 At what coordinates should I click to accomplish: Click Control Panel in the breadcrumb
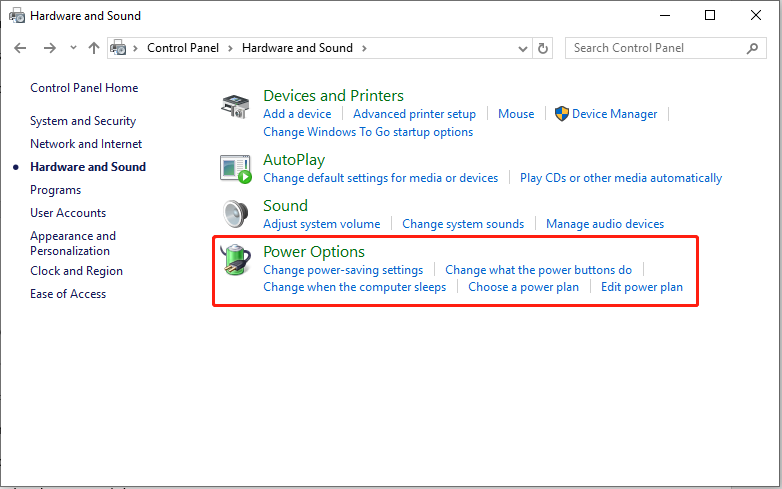pos(183,48)
